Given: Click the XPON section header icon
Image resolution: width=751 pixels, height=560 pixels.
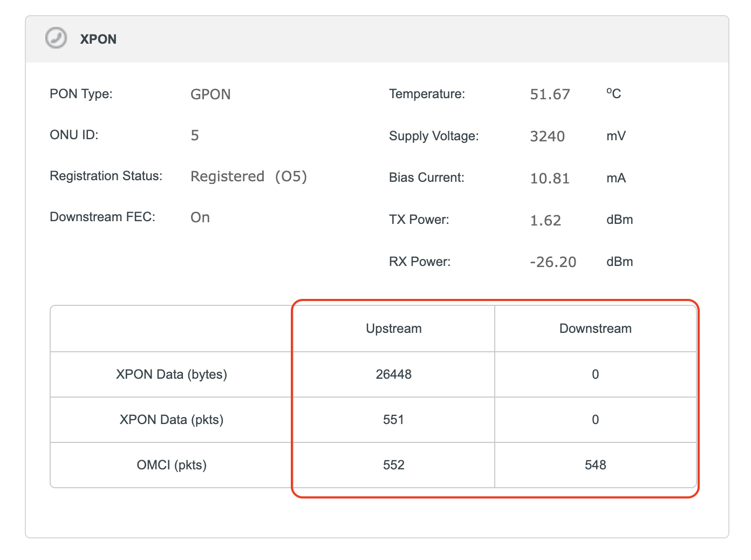Looking at the screenshot, I should [x=56, y=38].
